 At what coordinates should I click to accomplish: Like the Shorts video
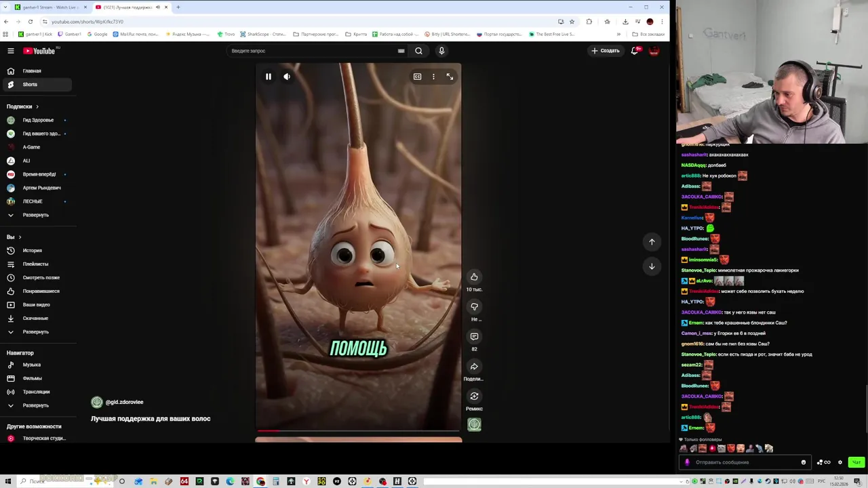coord(474,277)
